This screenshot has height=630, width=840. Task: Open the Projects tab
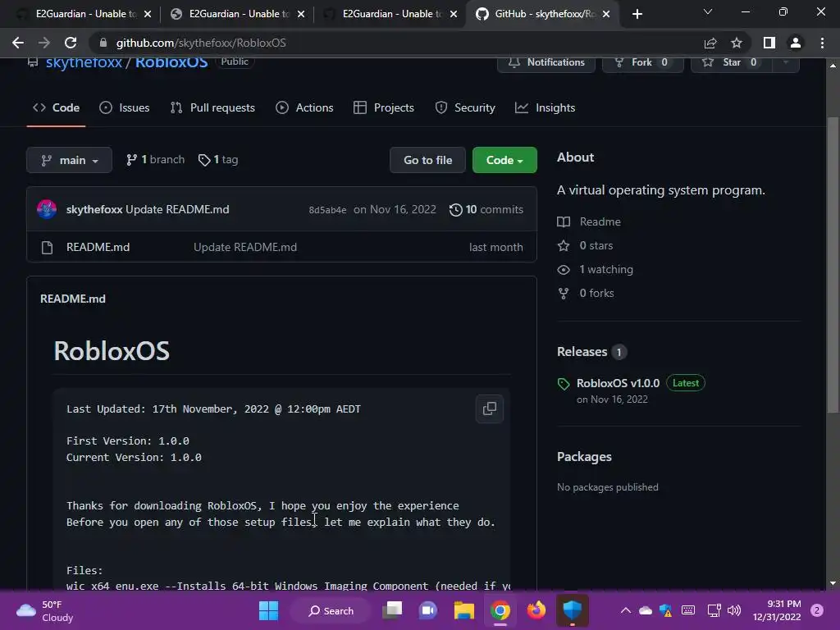click(384, 107)
